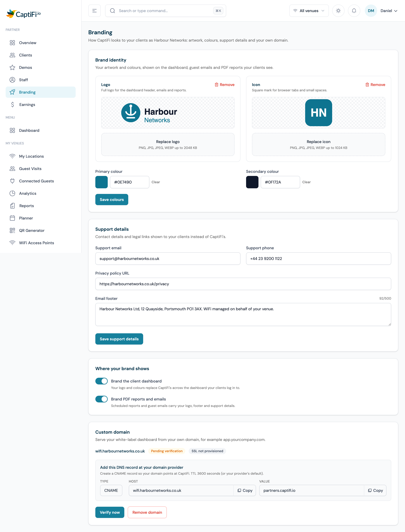
Task: Click the copy icon for partners.captifi.io value
Action: tap(370, 490)
